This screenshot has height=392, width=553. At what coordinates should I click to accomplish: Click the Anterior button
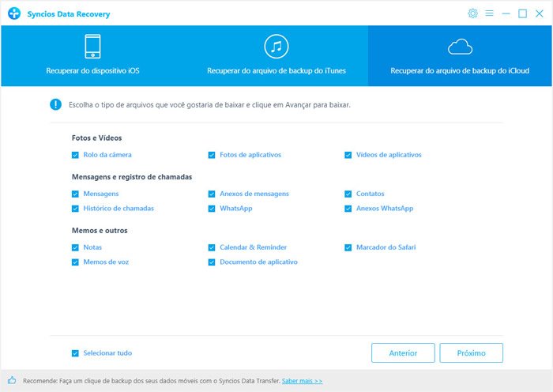pos(403,352)
